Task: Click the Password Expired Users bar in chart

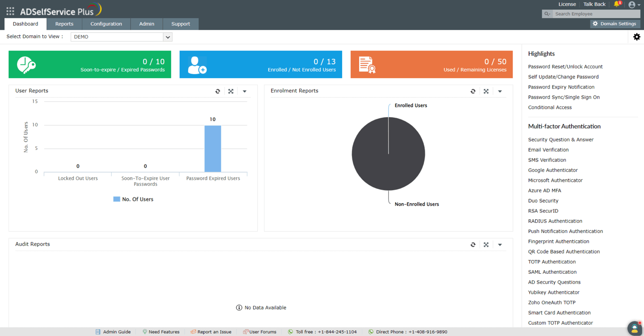Action: tap(213, 149)
